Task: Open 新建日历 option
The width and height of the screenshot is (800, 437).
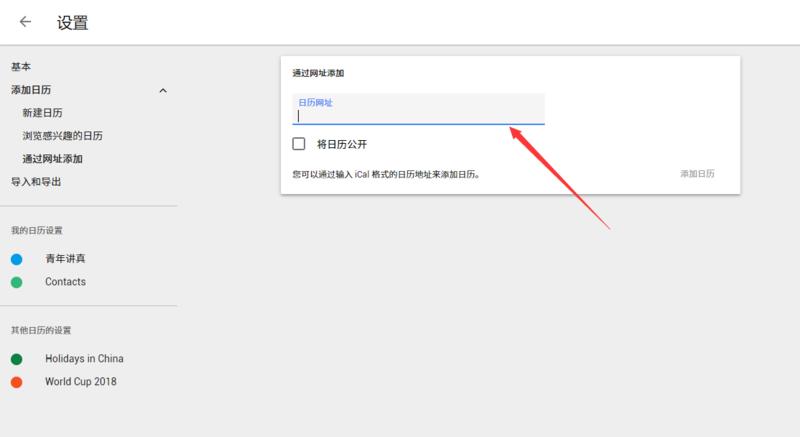Action: (42, 113)
